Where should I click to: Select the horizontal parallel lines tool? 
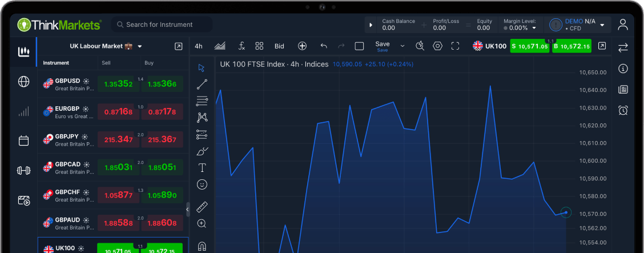(202, 101)
